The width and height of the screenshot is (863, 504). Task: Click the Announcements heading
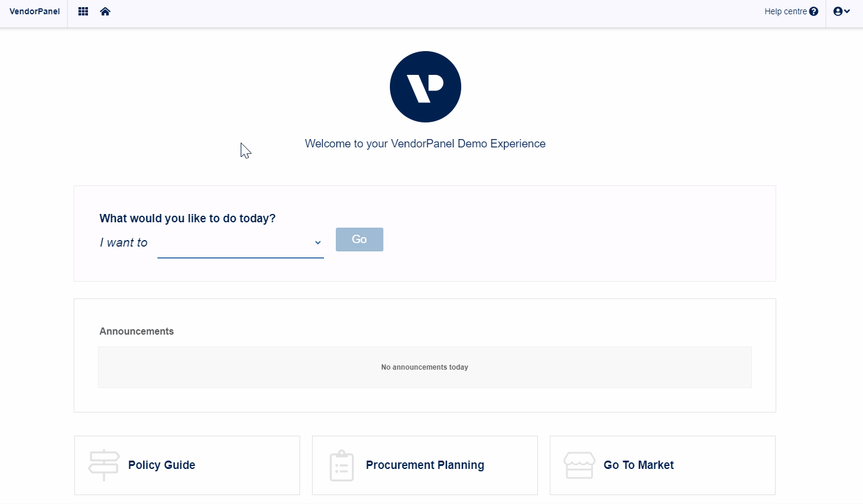(x=137, y=332)
